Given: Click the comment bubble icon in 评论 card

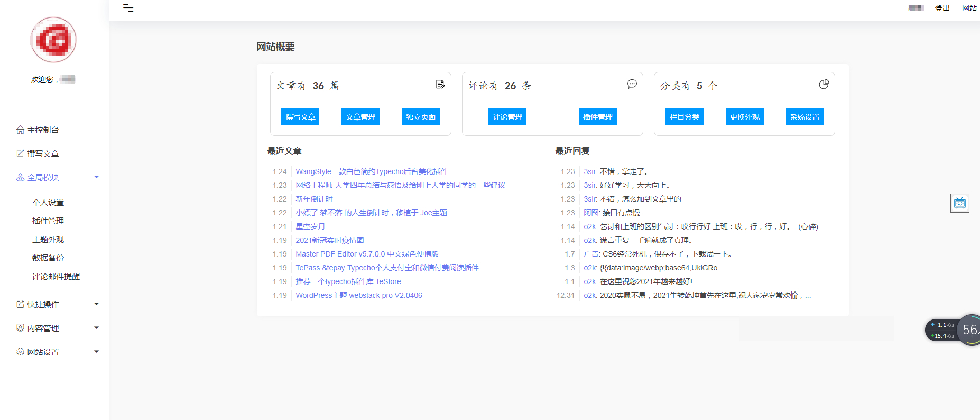Looking at the screenshot, I should pyautogui.click(x=632, y=84).
